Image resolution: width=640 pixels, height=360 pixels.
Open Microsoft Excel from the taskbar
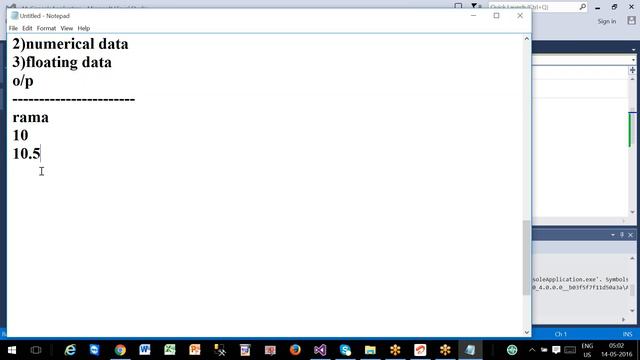[170, 350]
